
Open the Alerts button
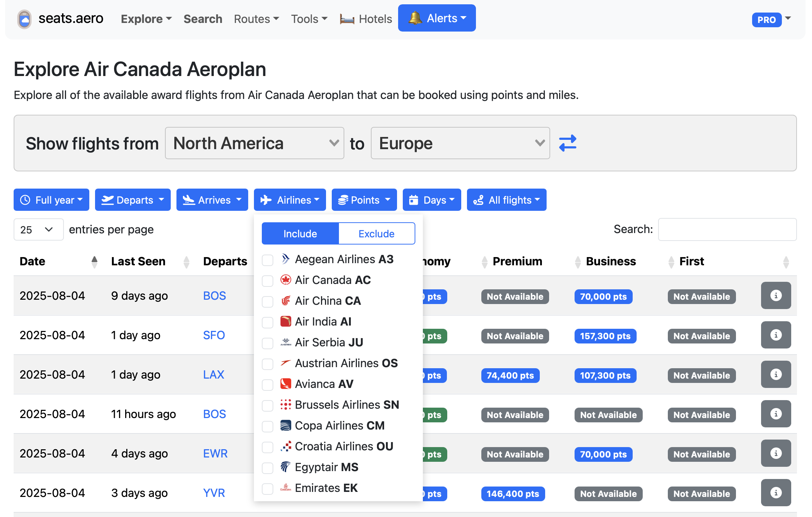(437, 18)
